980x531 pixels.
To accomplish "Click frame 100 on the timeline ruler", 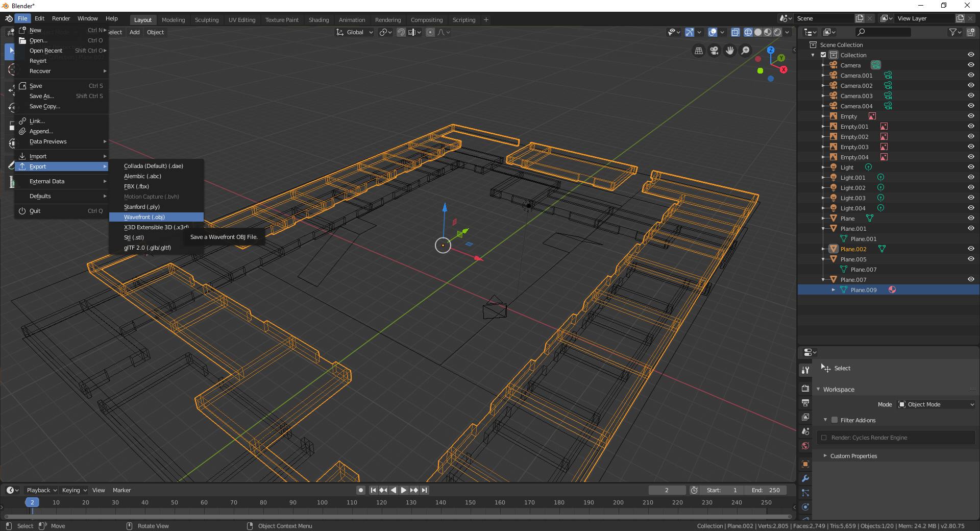I will [x=322, y=502].
